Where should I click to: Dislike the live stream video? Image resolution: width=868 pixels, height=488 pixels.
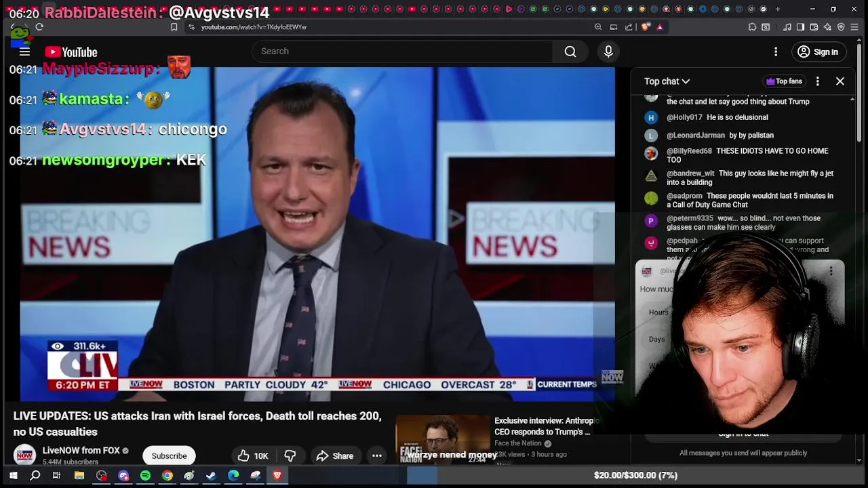pyautogui.click(x=290, y=456)
